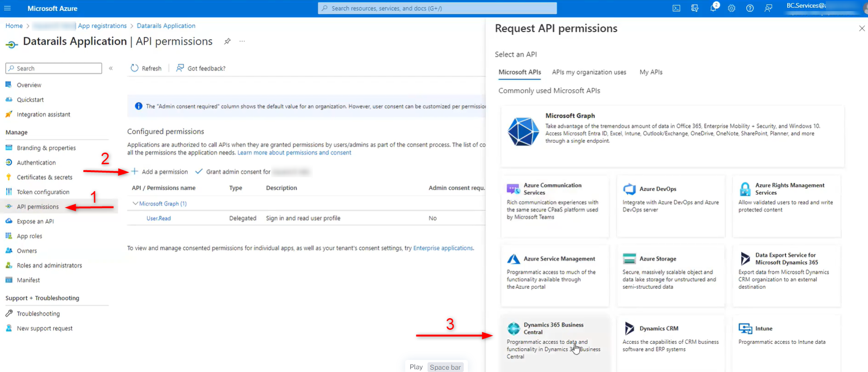Viewport: 868px width, 372px height.
Task: Click the App registrations breadcrumb link
Action: pos(102,26)
